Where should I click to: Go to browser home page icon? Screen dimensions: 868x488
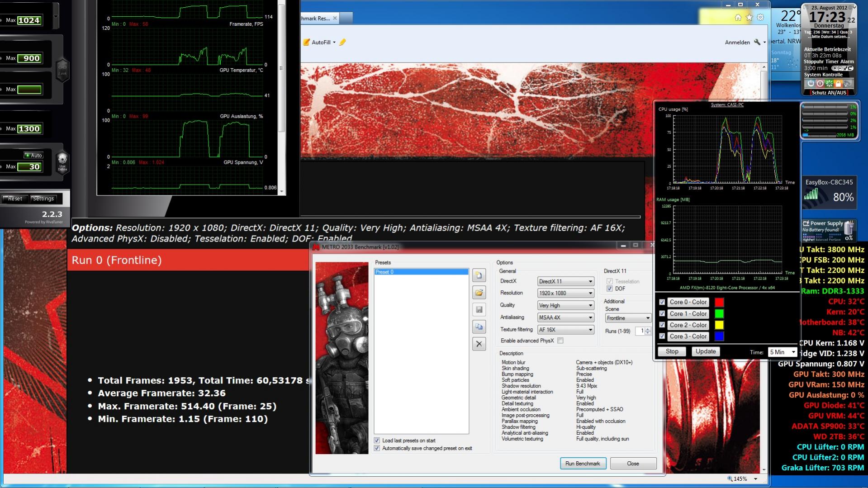(738, 18)
